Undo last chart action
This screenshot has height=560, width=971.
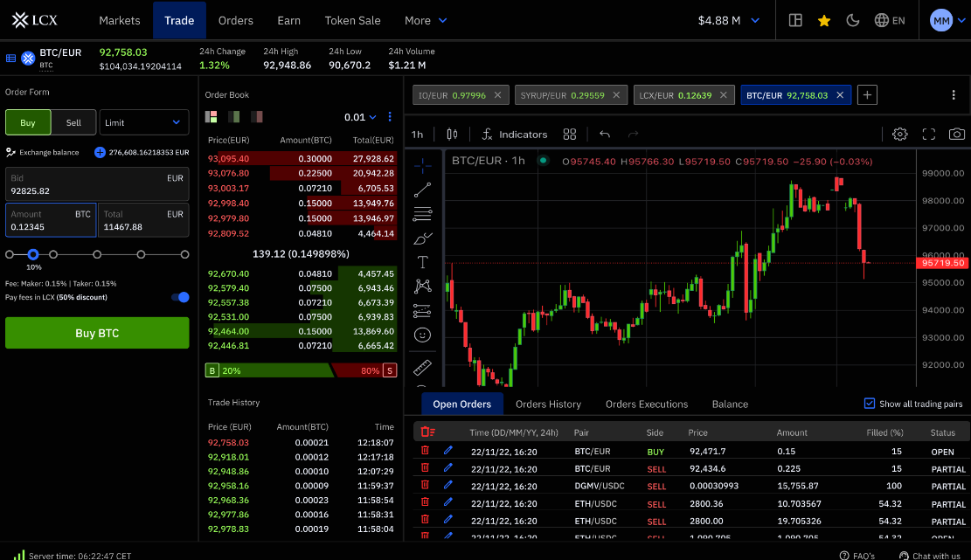pos(605,135)
